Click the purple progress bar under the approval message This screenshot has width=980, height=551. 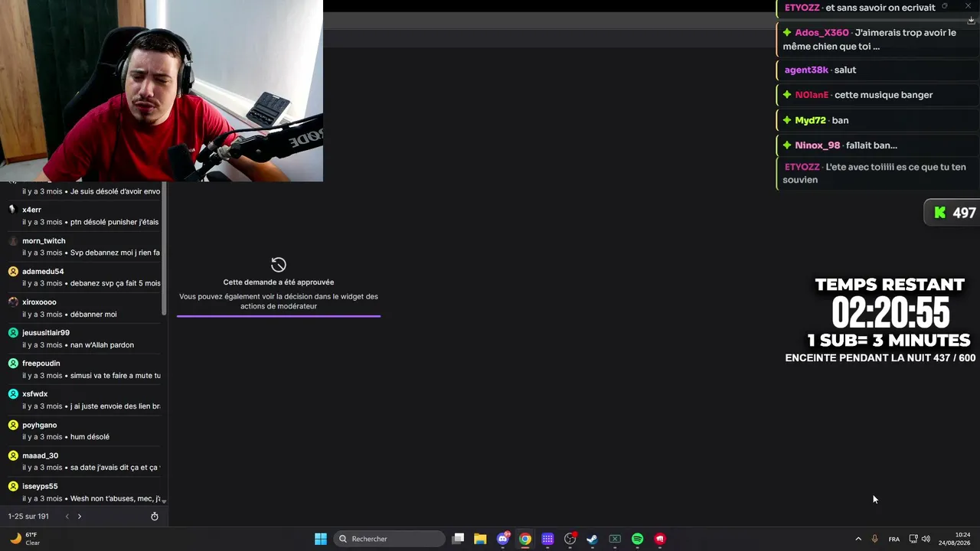click(279, 315)
